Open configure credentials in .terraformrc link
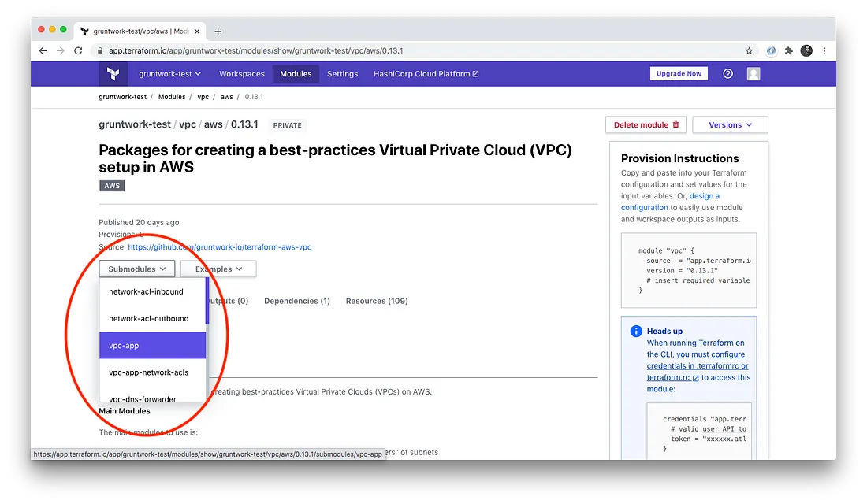 point(698,366)
